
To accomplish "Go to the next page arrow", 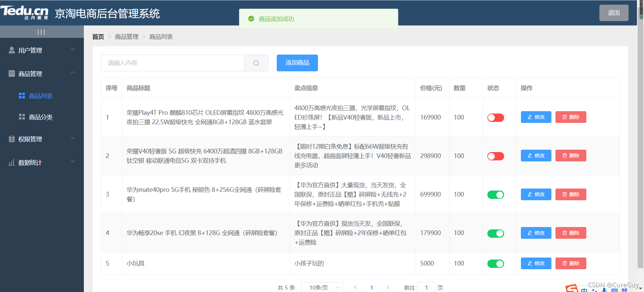I will 388,287.
